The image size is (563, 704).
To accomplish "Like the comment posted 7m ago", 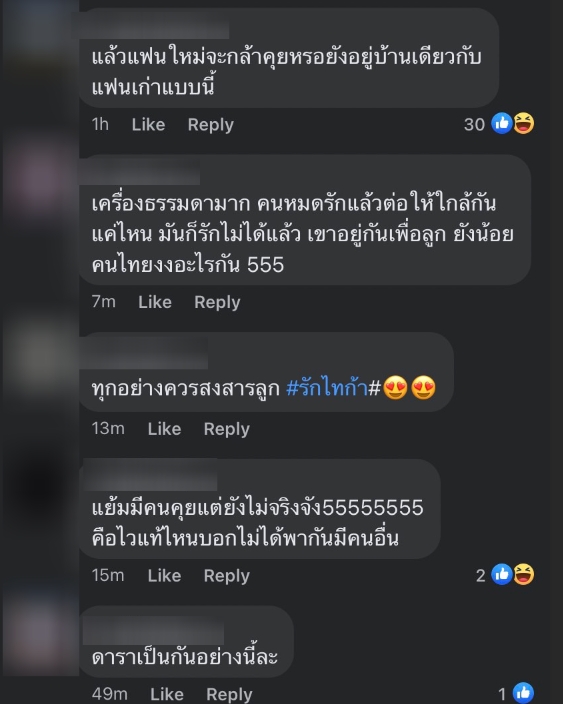I will pos(155,302).
